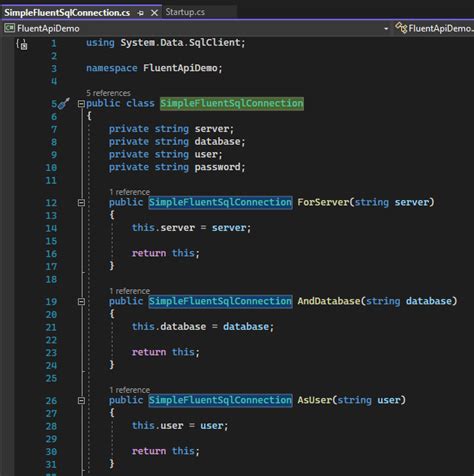Image resolution: width=474 pixels, height=476 pixels.
Task: Open the '5 references' CodeLens link
Action: pos(108,93)
